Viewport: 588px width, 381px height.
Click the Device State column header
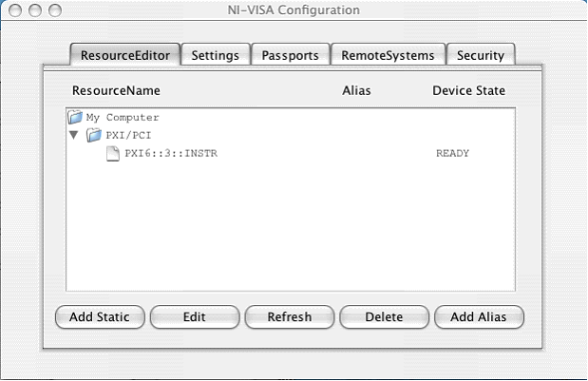pyautogui.click(x=468, y=91)
